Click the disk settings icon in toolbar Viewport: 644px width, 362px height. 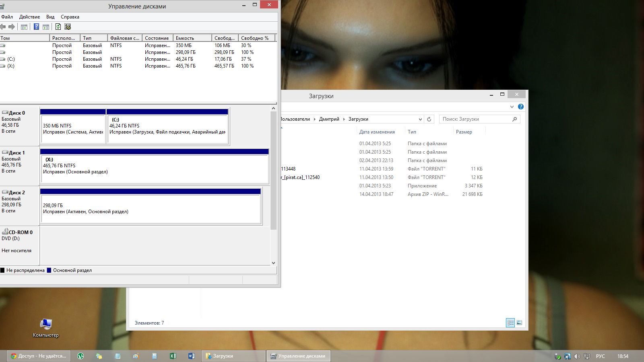point(68,27)
